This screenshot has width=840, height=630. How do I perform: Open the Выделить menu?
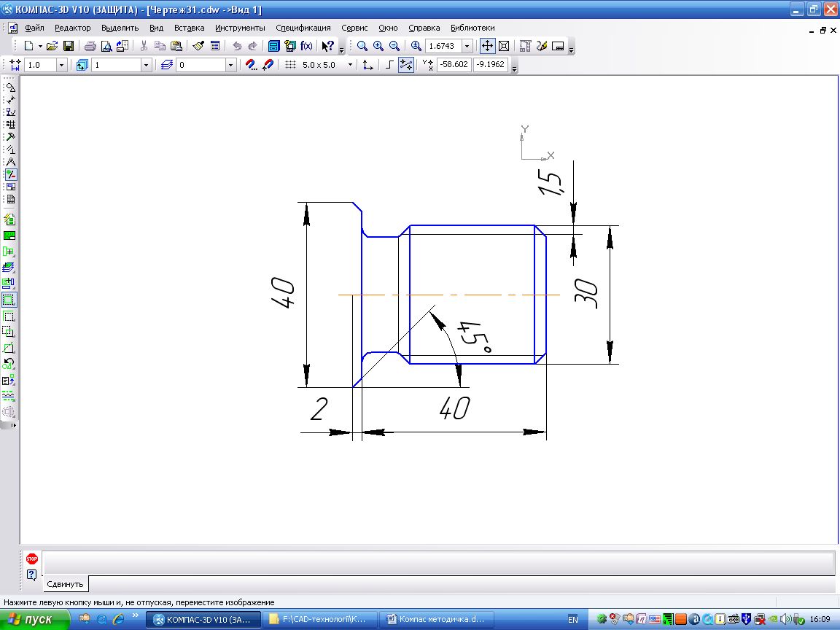pyautogui.click(x=120, y=28)
